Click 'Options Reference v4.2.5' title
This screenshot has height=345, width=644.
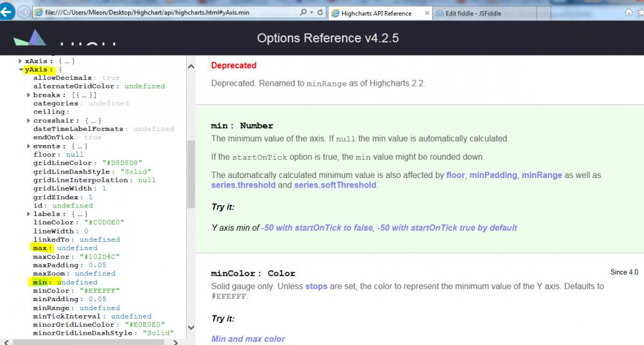point(328,38)
